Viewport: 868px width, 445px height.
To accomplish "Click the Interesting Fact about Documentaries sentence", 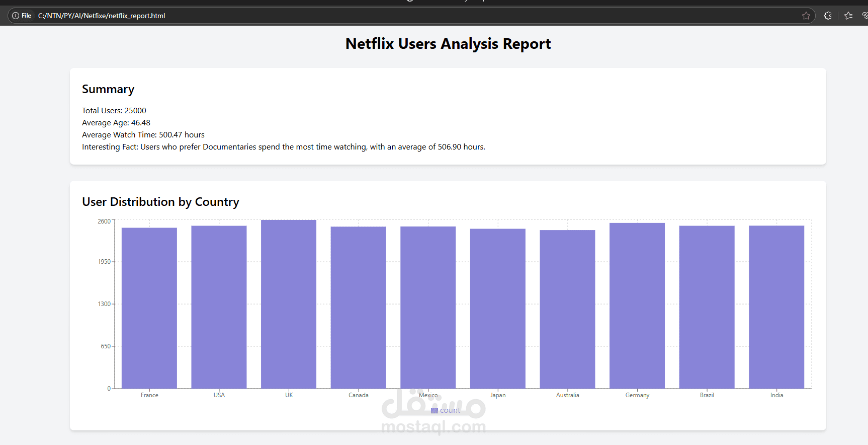I will [x=284, y=147].
